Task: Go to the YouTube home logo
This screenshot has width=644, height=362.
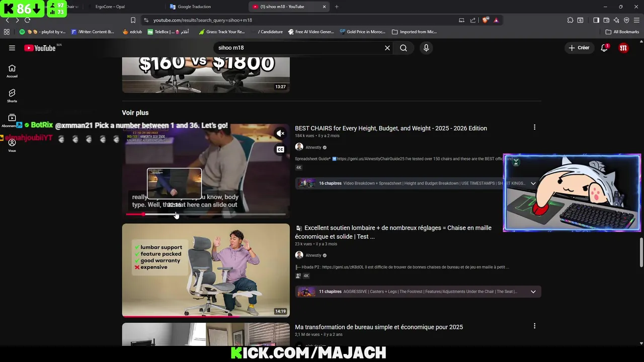Action: [40, 48]
